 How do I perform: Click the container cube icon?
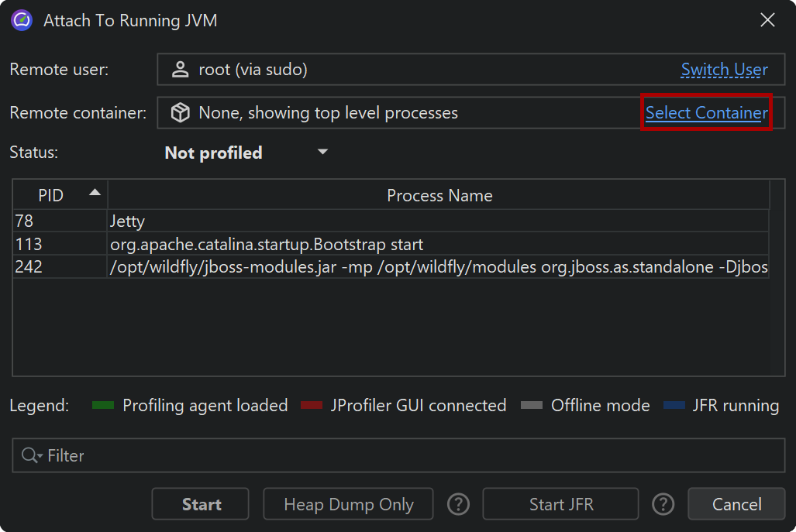tap(181, 113)
